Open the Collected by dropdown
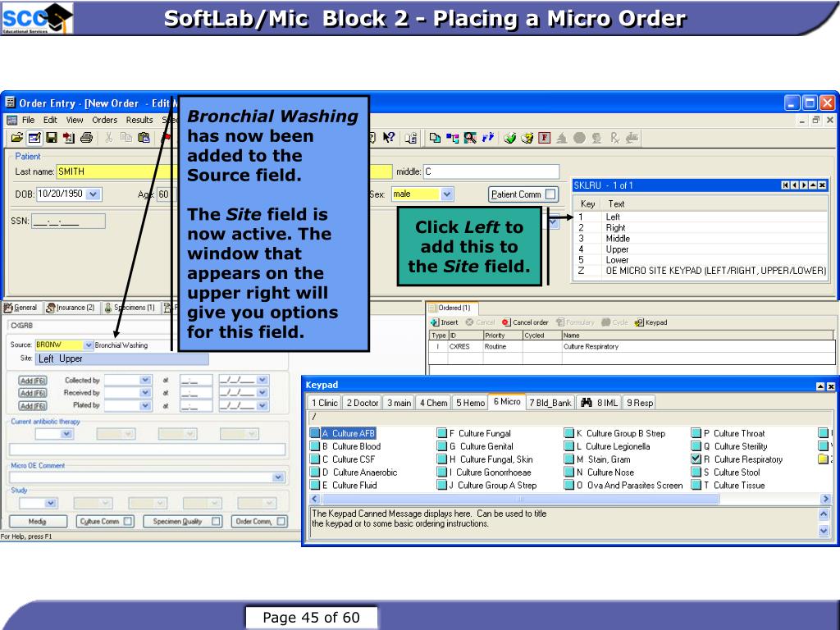Screen dimensions: 840x630 tap(144, 380)
